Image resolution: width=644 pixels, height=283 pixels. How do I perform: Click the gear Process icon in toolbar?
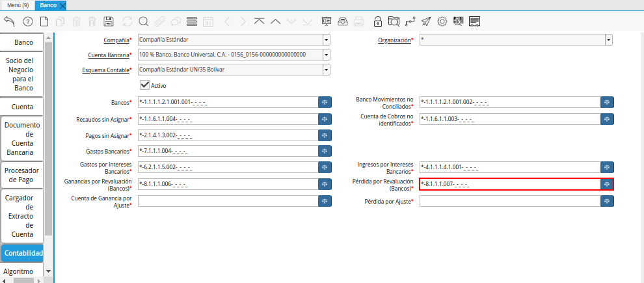click(442, 21)
